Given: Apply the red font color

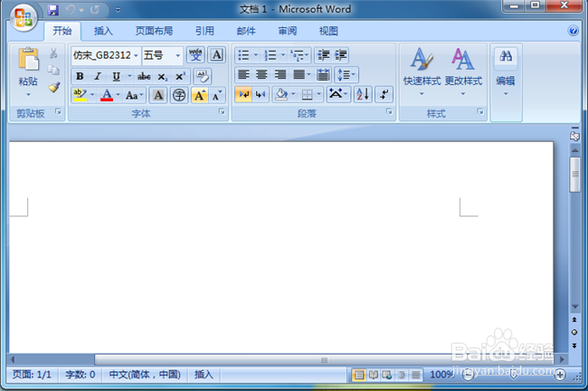Looking at the screenshot, I should 107,95.
